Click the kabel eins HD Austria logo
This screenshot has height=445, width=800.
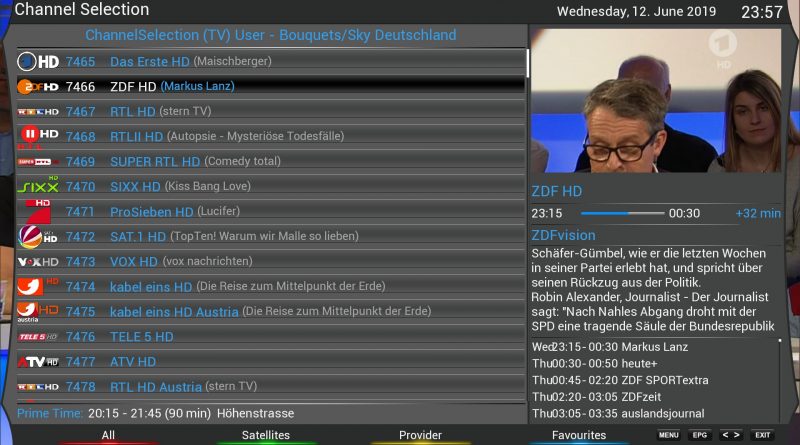(38, 311)
